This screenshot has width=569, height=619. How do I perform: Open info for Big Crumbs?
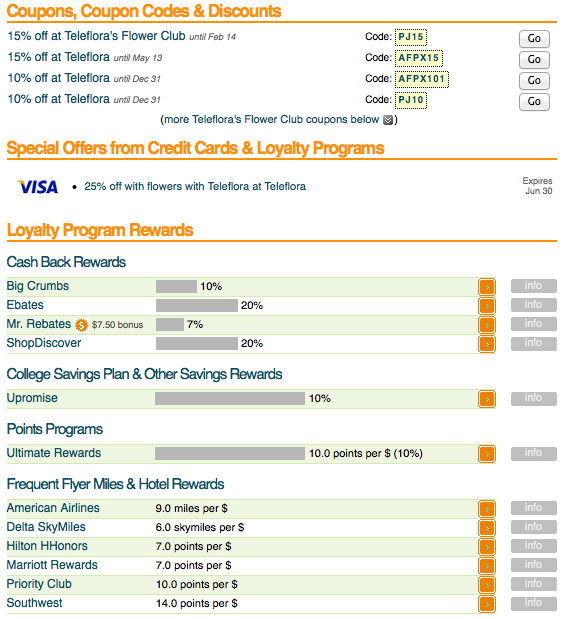[533, 286]
